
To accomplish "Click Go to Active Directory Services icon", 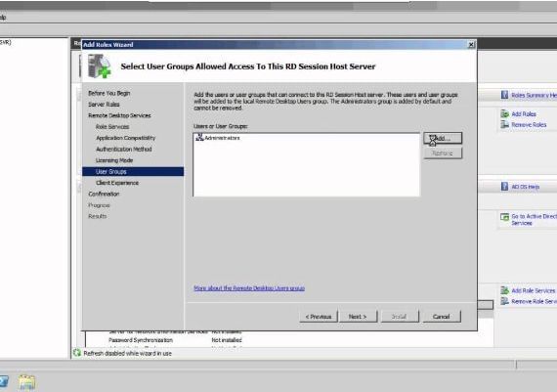I will 504,217.
